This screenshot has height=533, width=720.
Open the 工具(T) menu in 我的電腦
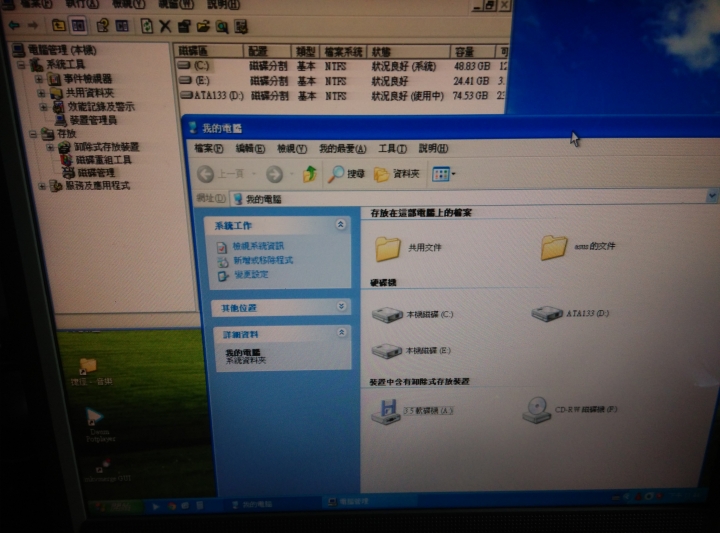[x=393, y=149]
